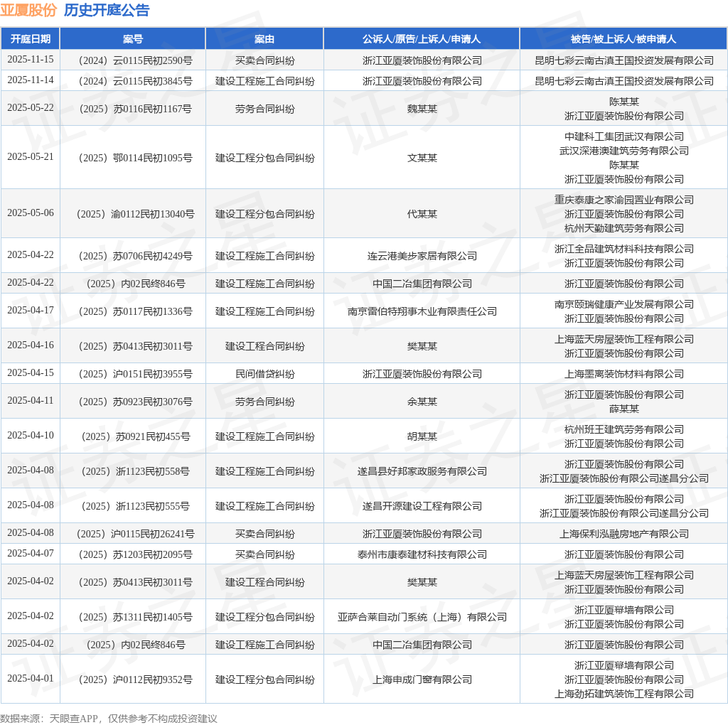Click case number (2025)沪0115民初26241号
This screenshot has height=725, width=728.
135,534
